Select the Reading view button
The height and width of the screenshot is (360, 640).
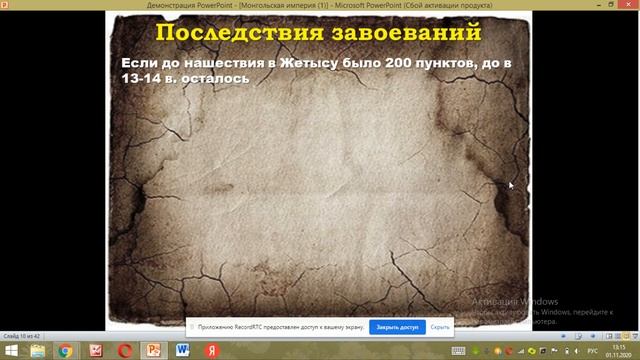(x=626, y=336)
